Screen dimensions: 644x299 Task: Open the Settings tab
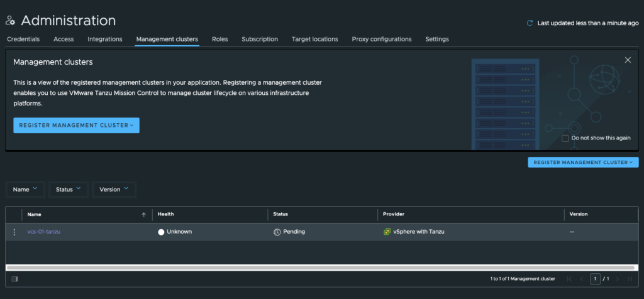click(x=437, y=40)
